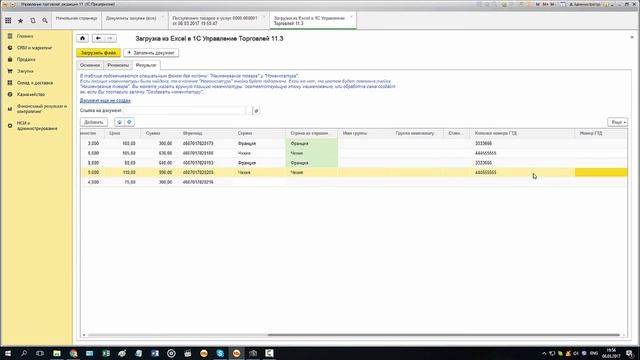Open the History icon in top toolbar
Image resolution: width=640 pixels, height=360 pixels.
click(33, 20)
